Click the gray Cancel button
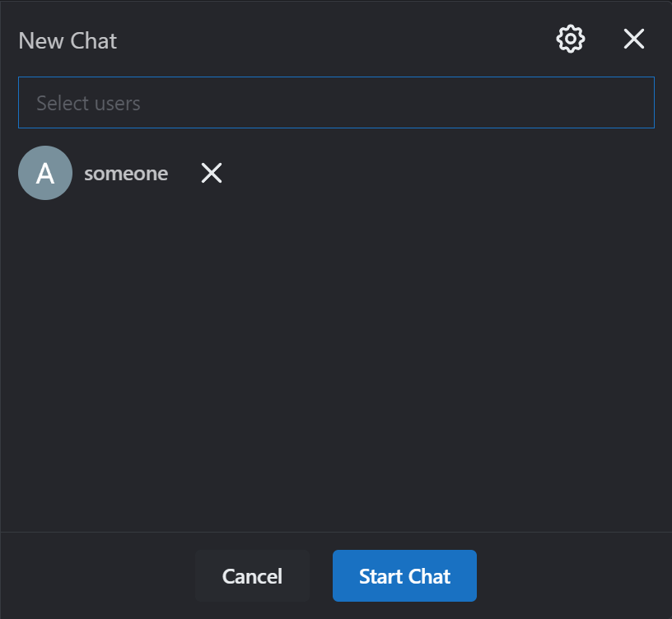672x619 pixels. pos(253,575)
